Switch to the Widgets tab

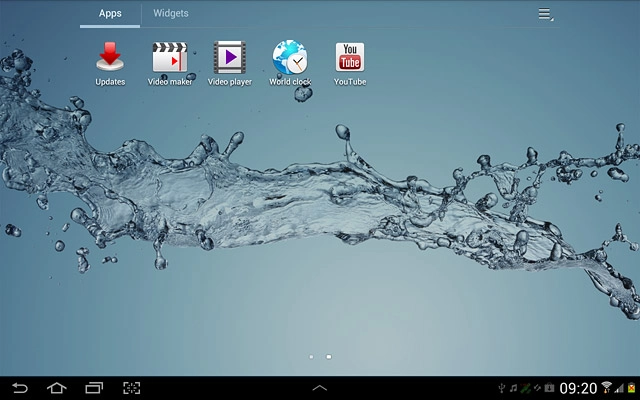(171, 14)
